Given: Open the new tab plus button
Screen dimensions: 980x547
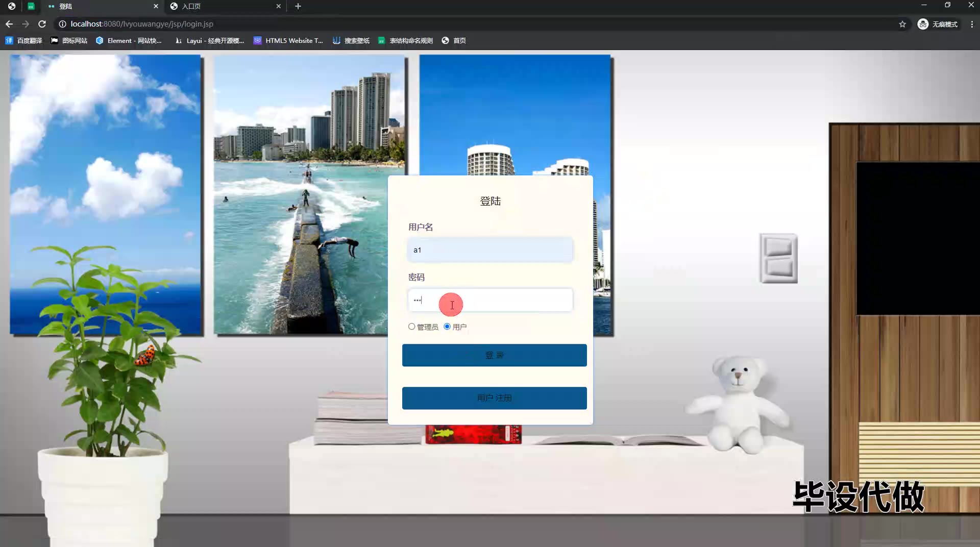Looking at the screenshot, I should pos(298,6).
